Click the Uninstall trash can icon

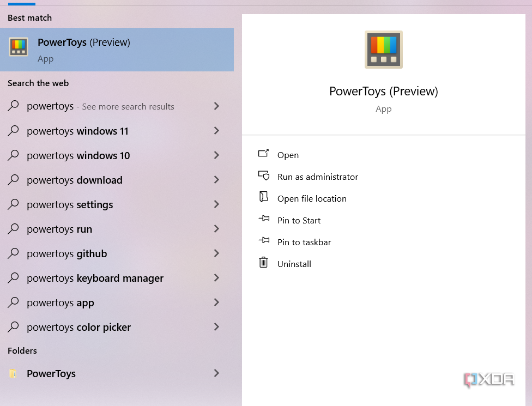tap(264, 262)
